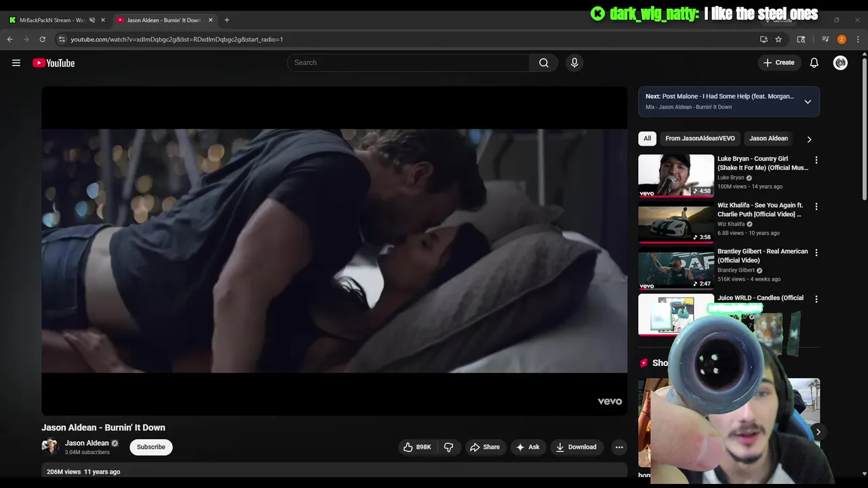The height and width of the screenshot is (488, 868).
Task: Close the MrBackPackN Stream tab
Action: click(103, 20)
